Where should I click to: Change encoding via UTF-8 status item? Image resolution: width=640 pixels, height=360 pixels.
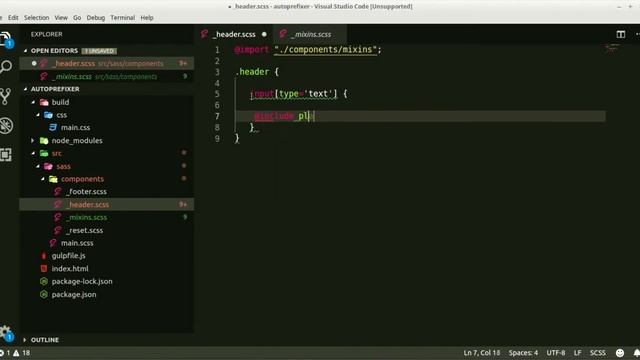[x=556, y=353]
